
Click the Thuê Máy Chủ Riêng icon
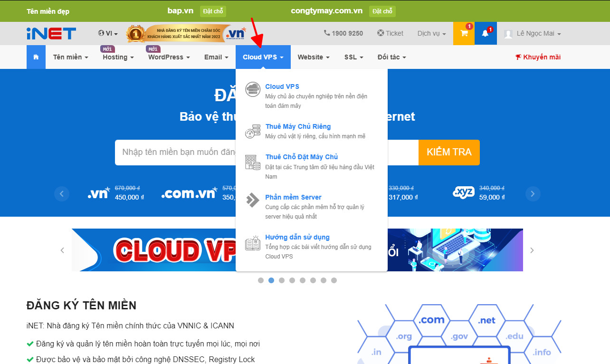(253, 131)
